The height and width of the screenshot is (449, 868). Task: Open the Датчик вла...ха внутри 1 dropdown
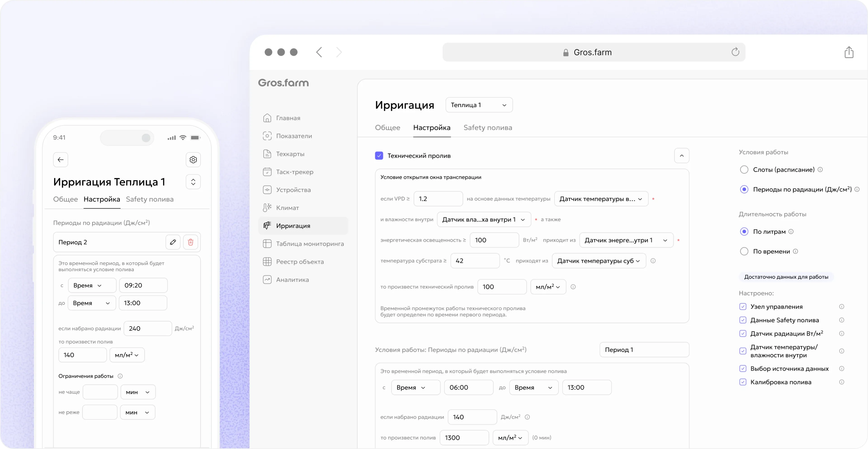[x=484, y=220]
